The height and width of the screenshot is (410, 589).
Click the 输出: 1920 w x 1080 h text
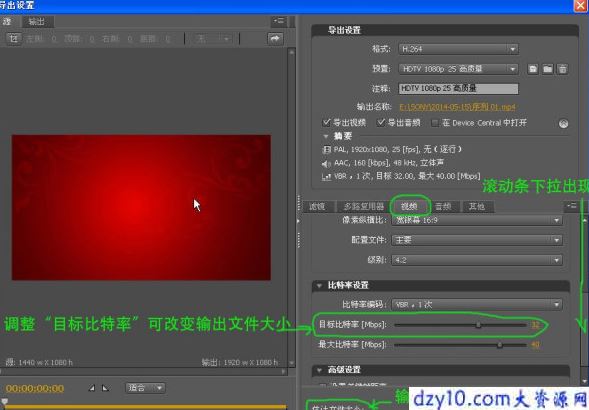240,363
